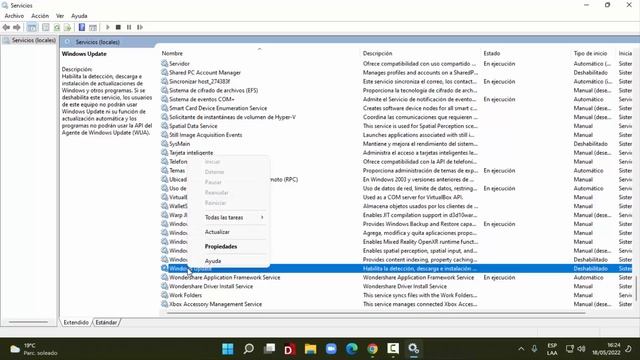Click the gear icon beside Xbox Accessory Management Service

(x=164, y=304)
